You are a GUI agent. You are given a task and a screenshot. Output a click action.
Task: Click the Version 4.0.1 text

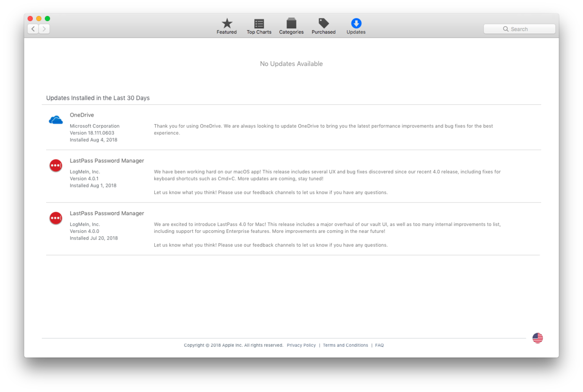[84, 179]
